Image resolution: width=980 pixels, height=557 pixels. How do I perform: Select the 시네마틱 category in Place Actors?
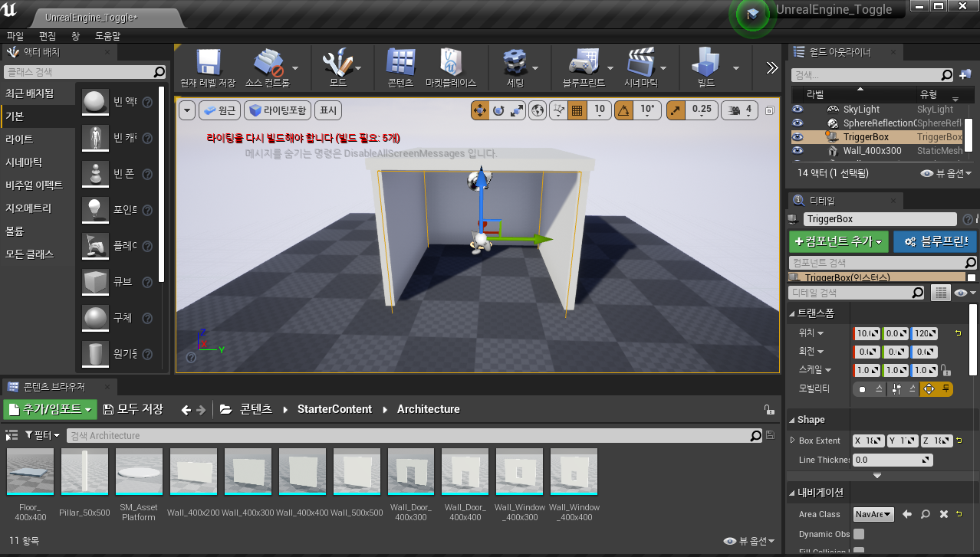pyautogui.click(x=38, y=162)
